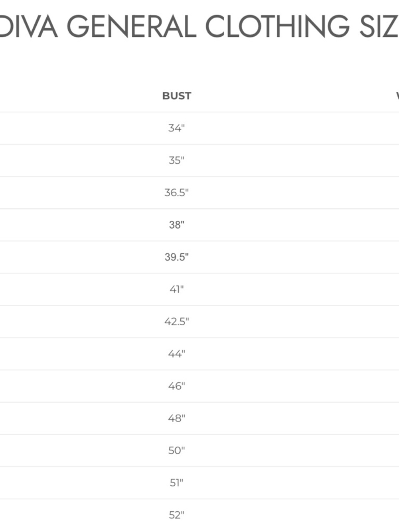Viewport: 399px width, 532px height.
Task: Click the 51" bust value
Action: click(x=176, y=483)
